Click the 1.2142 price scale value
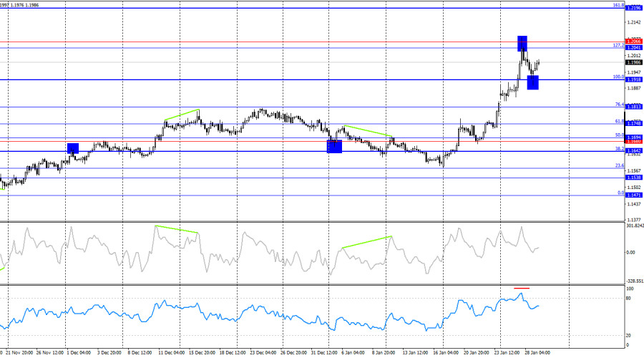The width and height of the screenshot is (644, 358). [x=634, y=23]
